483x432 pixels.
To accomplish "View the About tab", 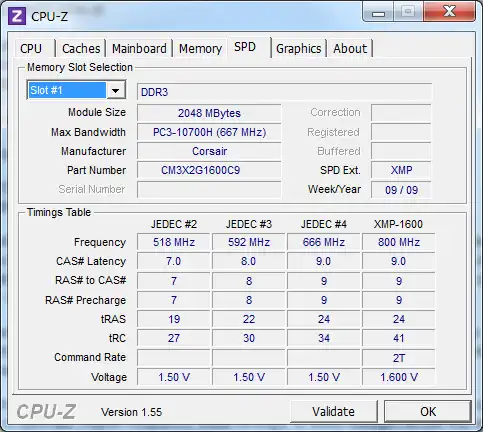I will click(350, 49).
